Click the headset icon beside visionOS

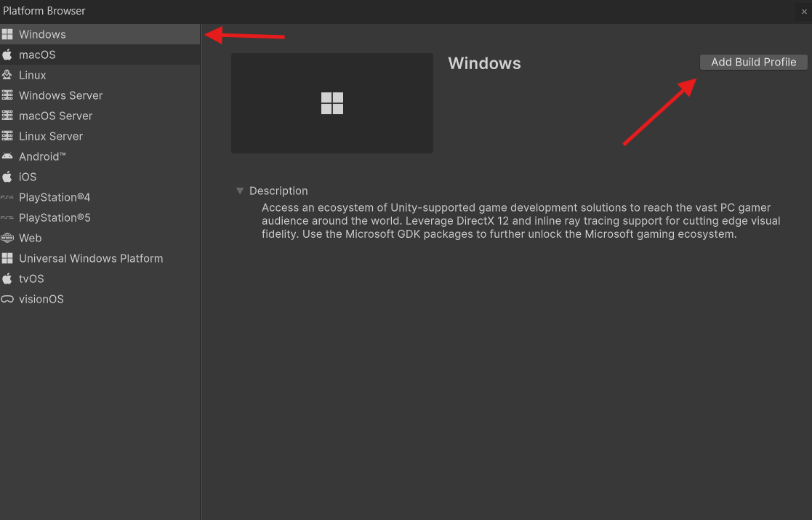(7, 299)
